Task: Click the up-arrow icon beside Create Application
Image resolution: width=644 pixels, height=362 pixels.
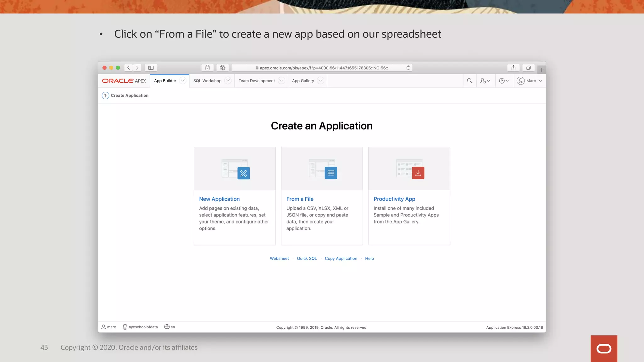Action: click(105, 96)
